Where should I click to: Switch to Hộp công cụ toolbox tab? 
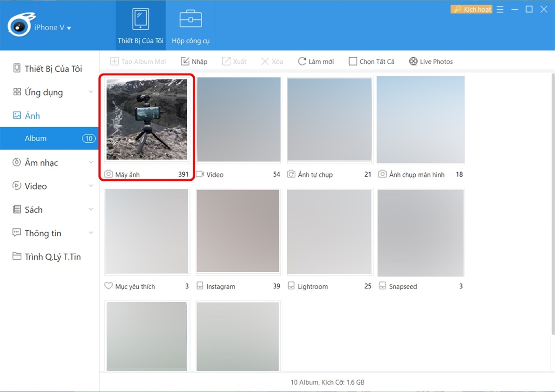coord(191,25)
